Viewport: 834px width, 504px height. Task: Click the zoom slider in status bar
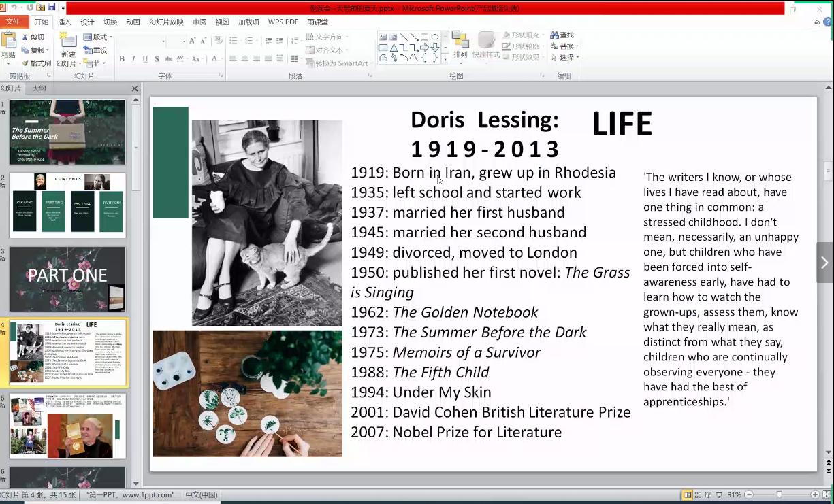(780, 494)
